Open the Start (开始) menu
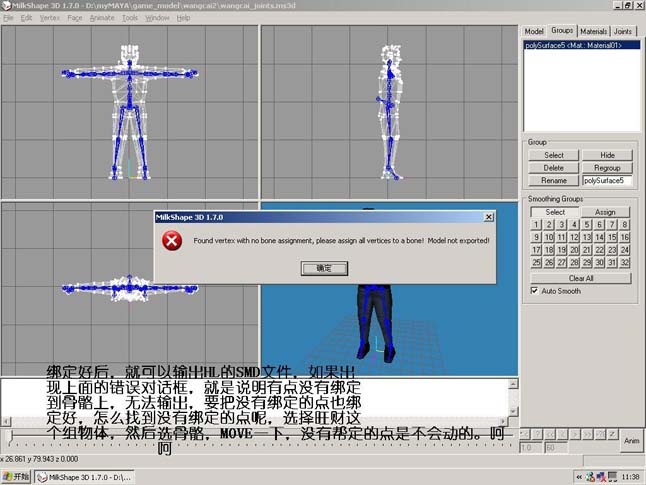The width and height of the screenshot is (646, 485). [16, 477]
